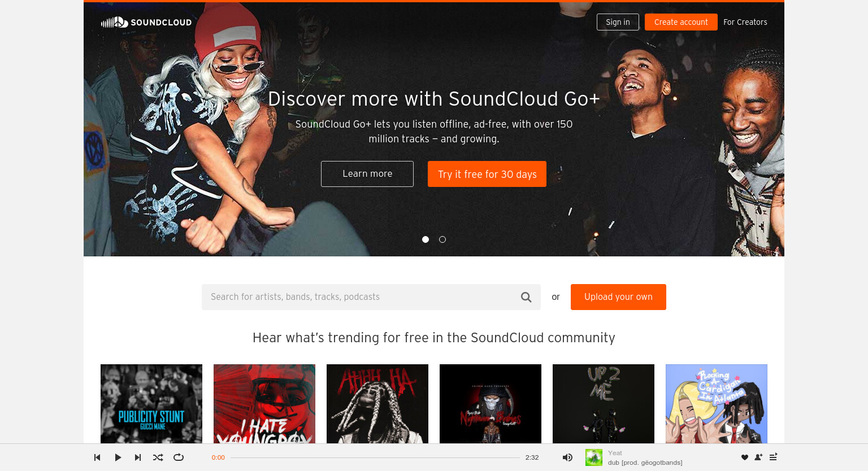Play the current track

[x=118, y=457]
